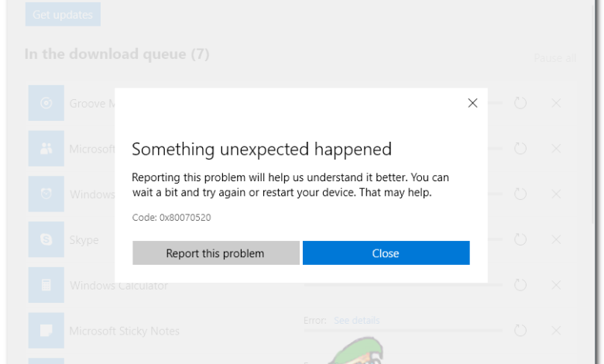Retry the Skype download
This screenshot has height=364, width=604.
tap(520, 240)
